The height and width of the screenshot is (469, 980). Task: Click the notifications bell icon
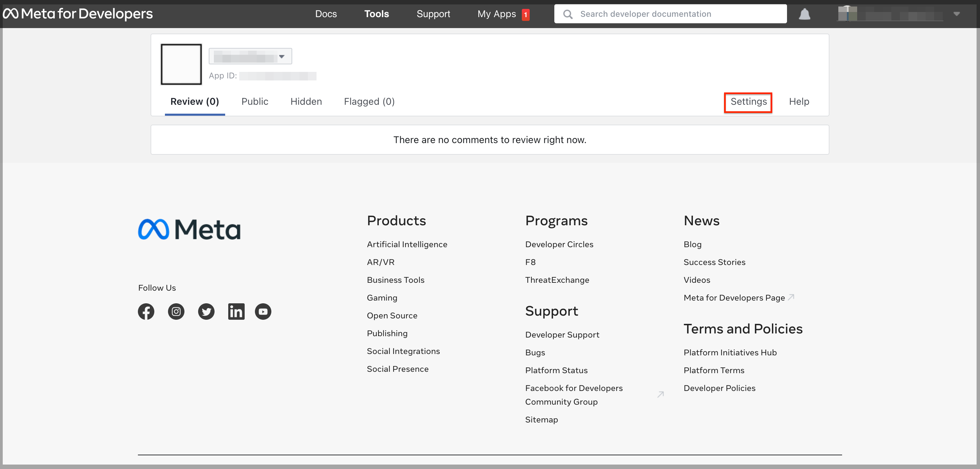click(804, 14)
